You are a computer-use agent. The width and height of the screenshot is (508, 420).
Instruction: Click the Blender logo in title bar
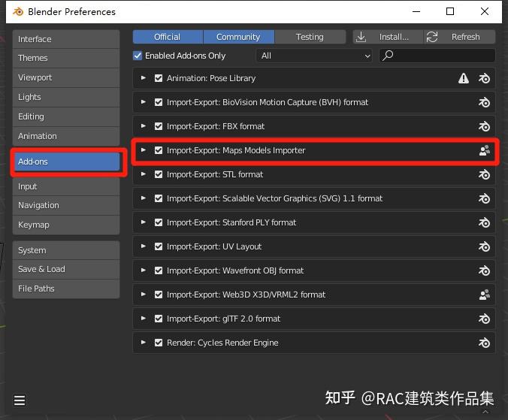point(18,12)
